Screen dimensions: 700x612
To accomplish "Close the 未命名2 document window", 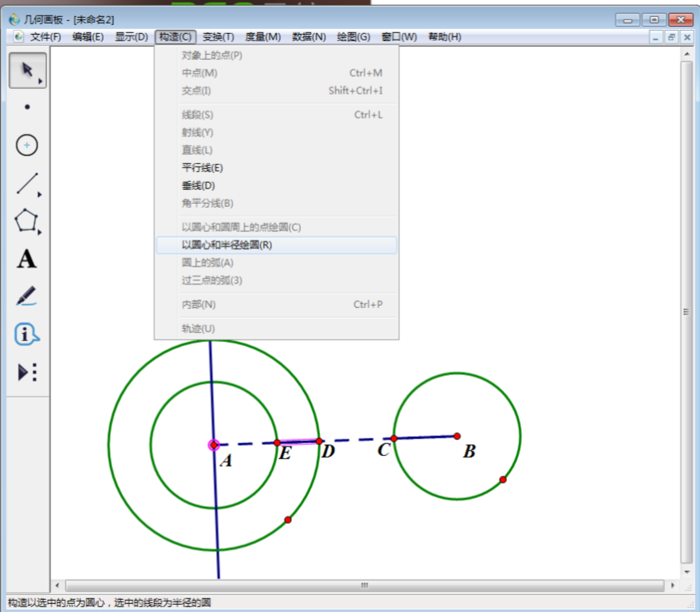I will (x=687, y=37).
